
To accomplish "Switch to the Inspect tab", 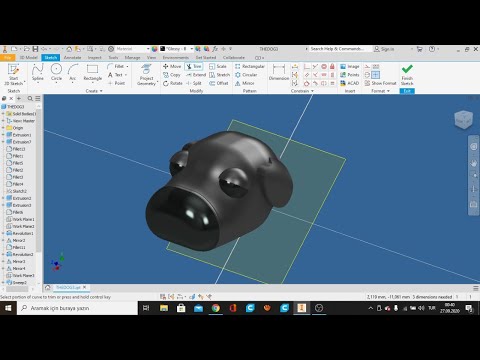I will coord(95,58).
